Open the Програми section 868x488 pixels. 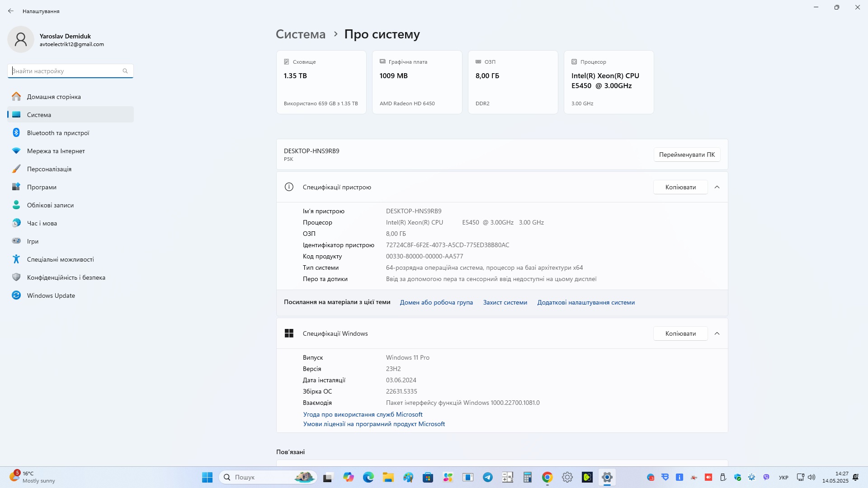[x=71, y=187]
